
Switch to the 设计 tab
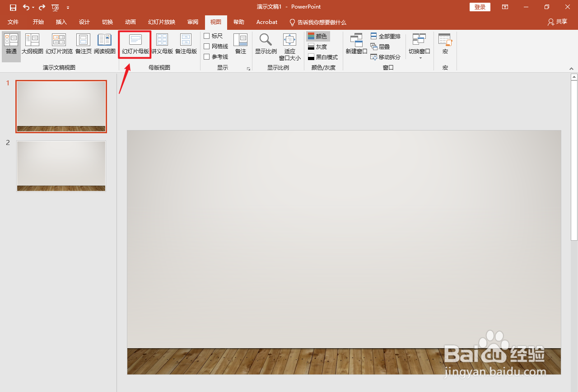point(84,22)
